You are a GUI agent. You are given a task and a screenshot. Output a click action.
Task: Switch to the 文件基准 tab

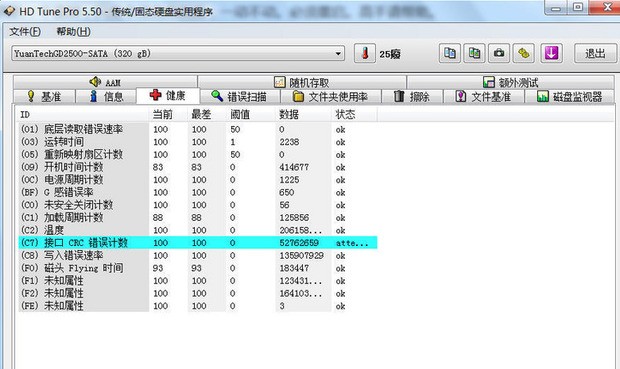pos(484,97)
